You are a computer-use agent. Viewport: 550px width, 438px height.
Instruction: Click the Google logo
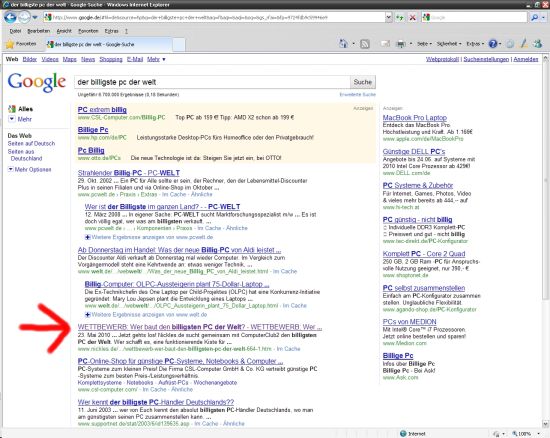[36, 82]
